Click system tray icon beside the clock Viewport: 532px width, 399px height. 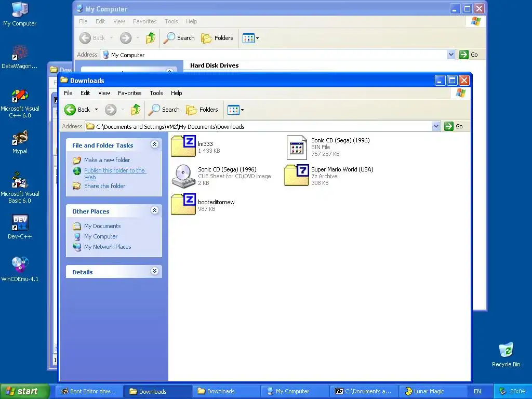click(502, 391)
